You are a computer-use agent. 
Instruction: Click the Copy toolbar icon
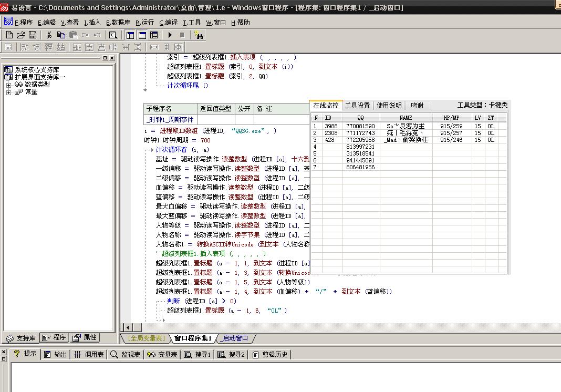(x=61, y=35)
